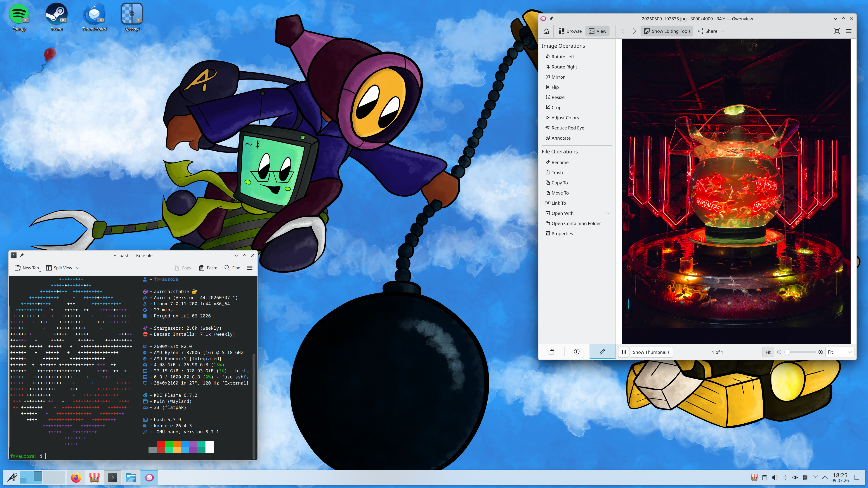Select Rotate Right image operation
Image resolution: width=868 pixels, height=488 pixels.
[x=561, y=67]
